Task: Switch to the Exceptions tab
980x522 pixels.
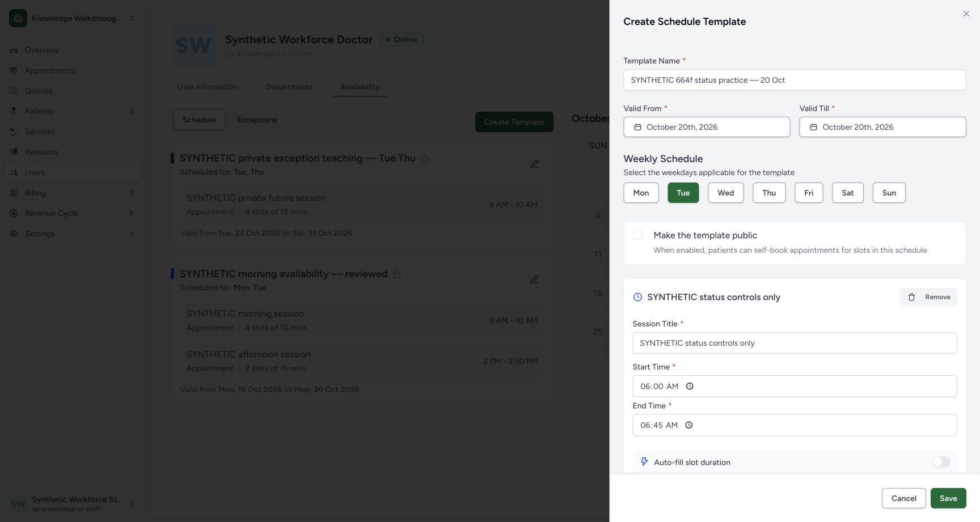Action: pyautogui.click(x=257, y=120)
